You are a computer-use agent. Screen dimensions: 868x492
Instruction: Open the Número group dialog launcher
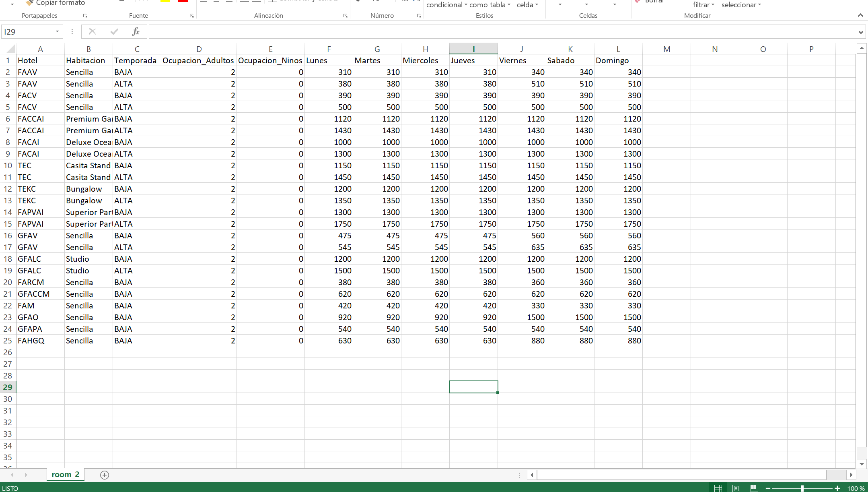tap(419, 16)
